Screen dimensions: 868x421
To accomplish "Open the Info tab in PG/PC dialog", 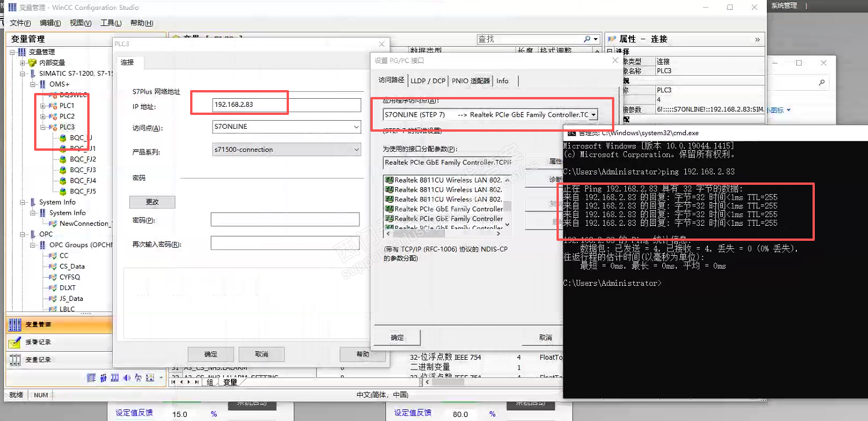I will (x=503, y=81).
